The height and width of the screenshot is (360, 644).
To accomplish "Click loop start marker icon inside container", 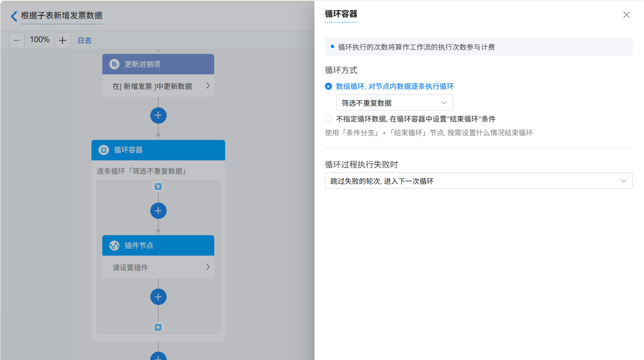I will (158, 186).
